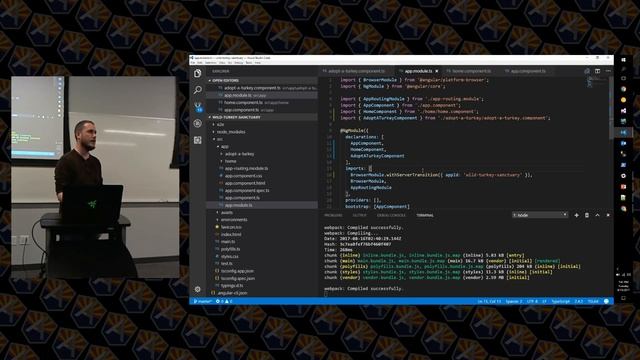Expand the environments folder
Viewport: 640px width, 360px height.
click(x=232, y=220)
